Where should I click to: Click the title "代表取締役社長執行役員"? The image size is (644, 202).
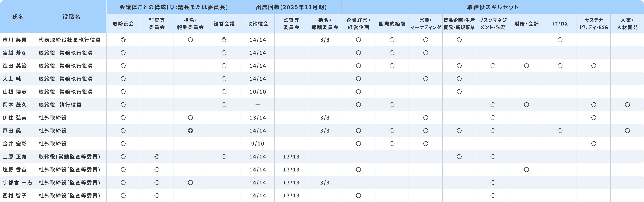coord(69,40)
